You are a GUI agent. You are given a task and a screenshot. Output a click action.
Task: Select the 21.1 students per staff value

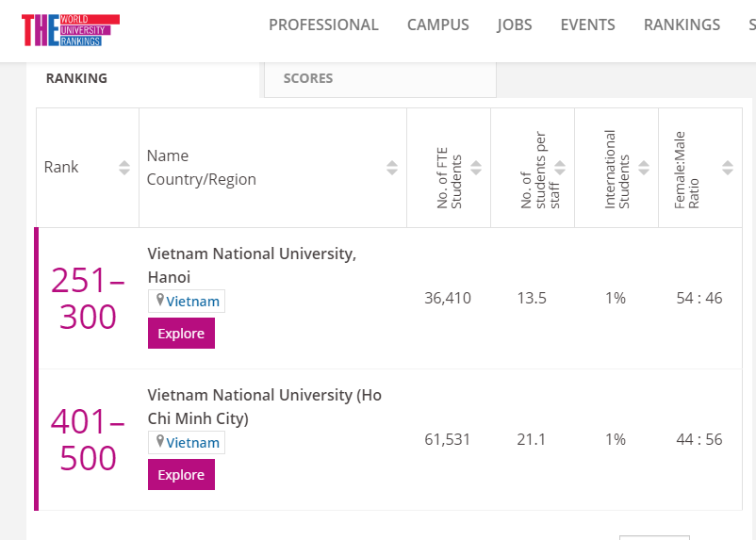(x=532, y=440)
